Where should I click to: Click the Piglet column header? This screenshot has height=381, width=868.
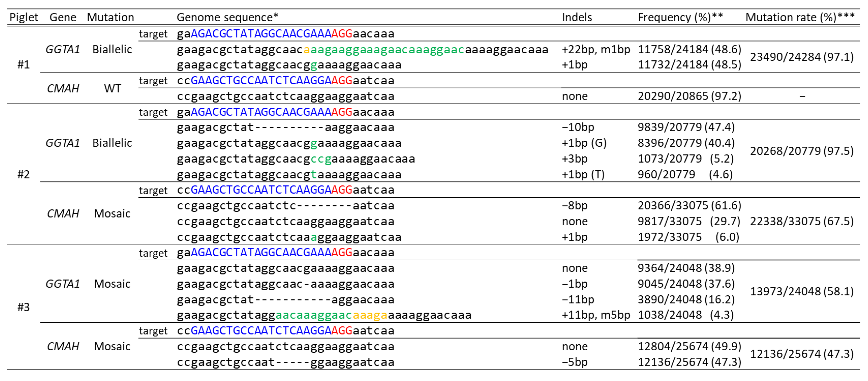pyautogui.click(x=24, y=17)
